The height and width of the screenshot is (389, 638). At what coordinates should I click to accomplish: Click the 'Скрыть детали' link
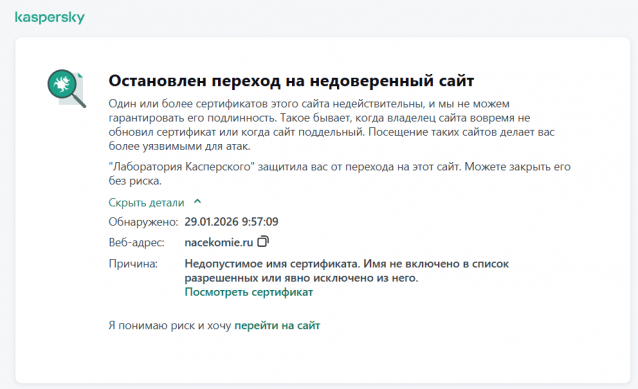click(146, 202)
